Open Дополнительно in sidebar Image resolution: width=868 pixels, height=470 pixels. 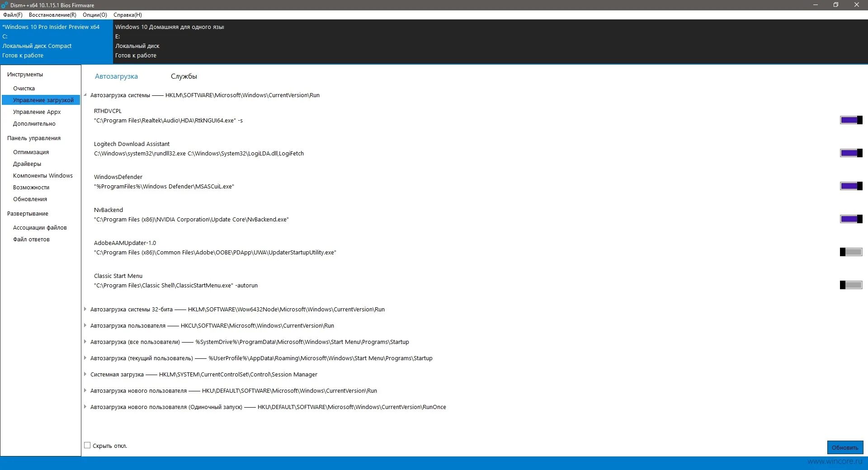34,124
